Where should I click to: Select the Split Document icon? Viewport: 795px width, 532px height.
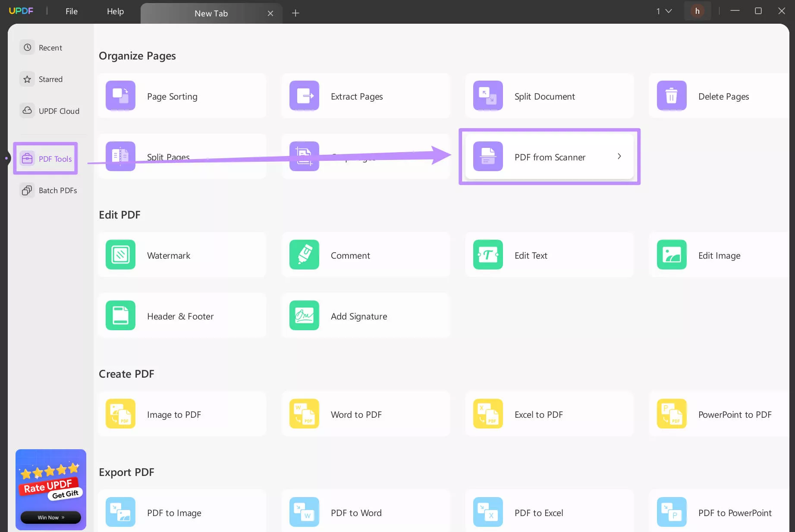click(x=488, y=96)
